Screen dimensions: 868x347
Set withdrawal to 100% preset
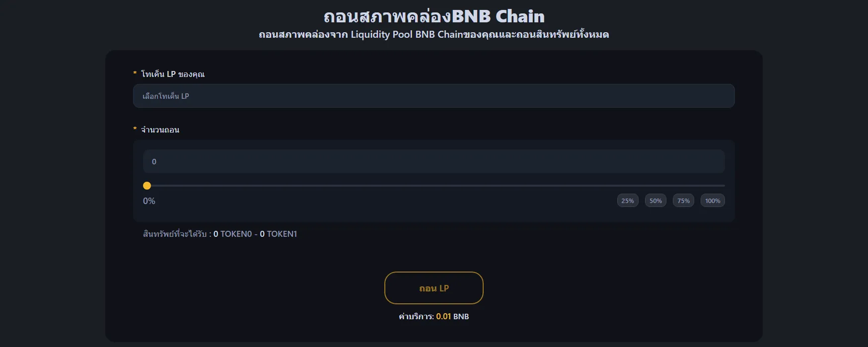713,201
